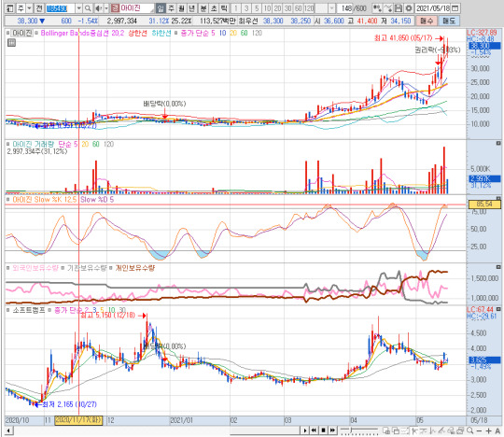Click the chart layout icon at toolbar start
Viewport: 504px width, 437px height.
pyautogui.click(x=9, y=8)
